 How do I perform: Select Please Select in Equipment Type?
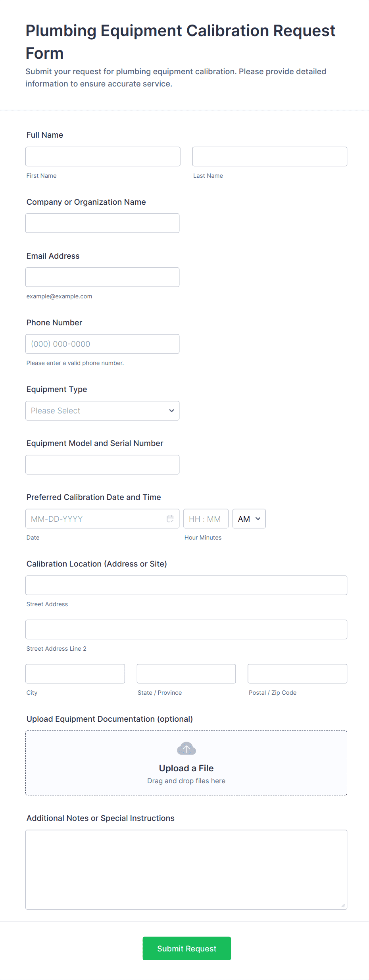click(102, 411)
